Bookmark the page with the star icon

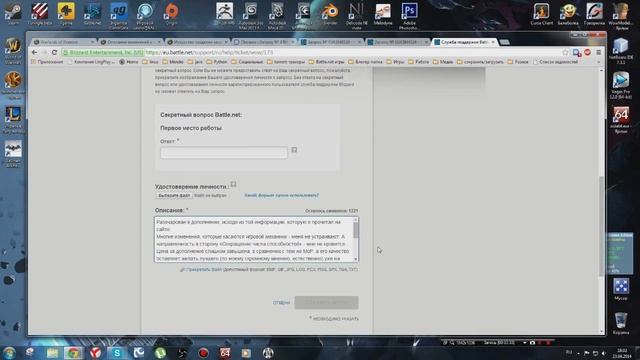pos(565,52)
